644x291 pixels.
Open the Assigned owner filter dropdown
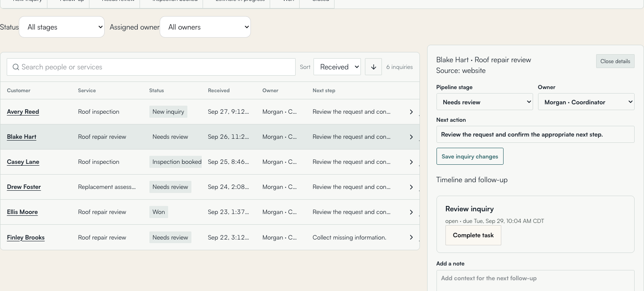coord(205,27)
